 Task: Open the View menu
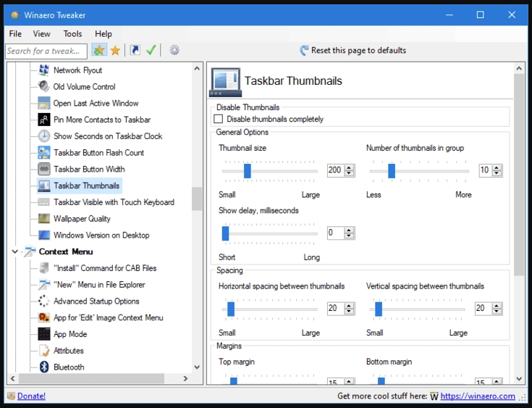(42, 34)
